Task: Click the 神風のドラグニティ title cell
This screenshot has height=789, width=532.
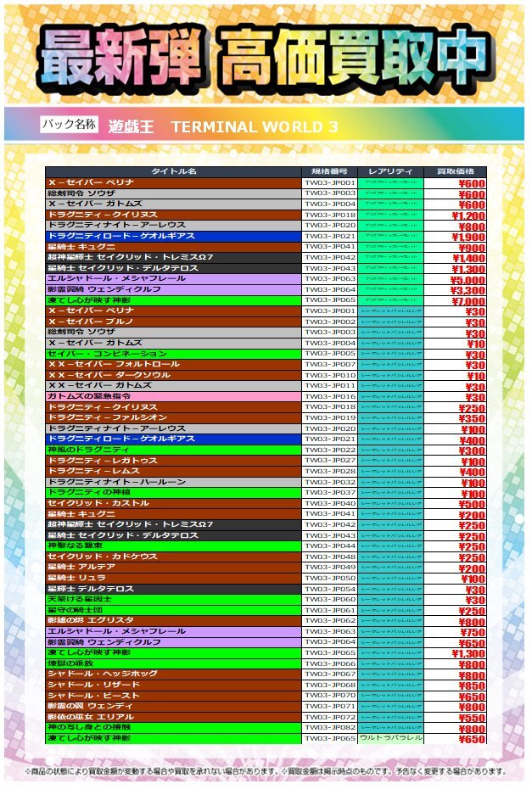Action: [174, 450]
